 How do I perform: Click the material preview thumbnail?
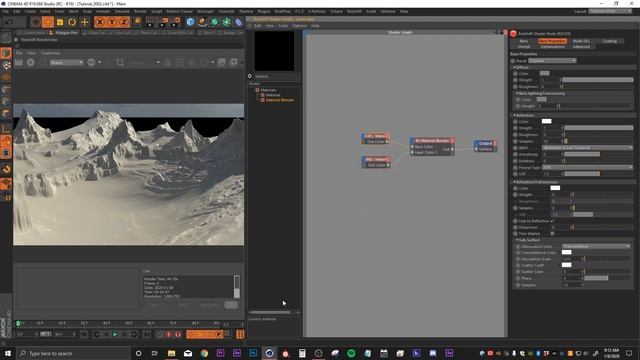pyautogui.click(x=274, y=51)
